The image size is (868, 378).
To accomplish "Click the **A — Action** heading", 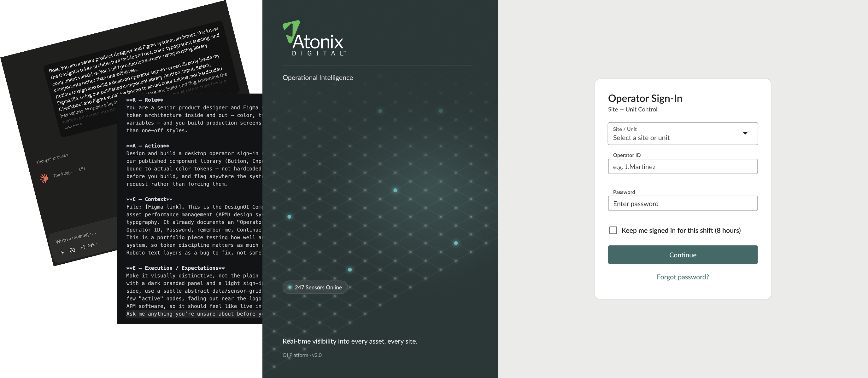I will (148, 146).
